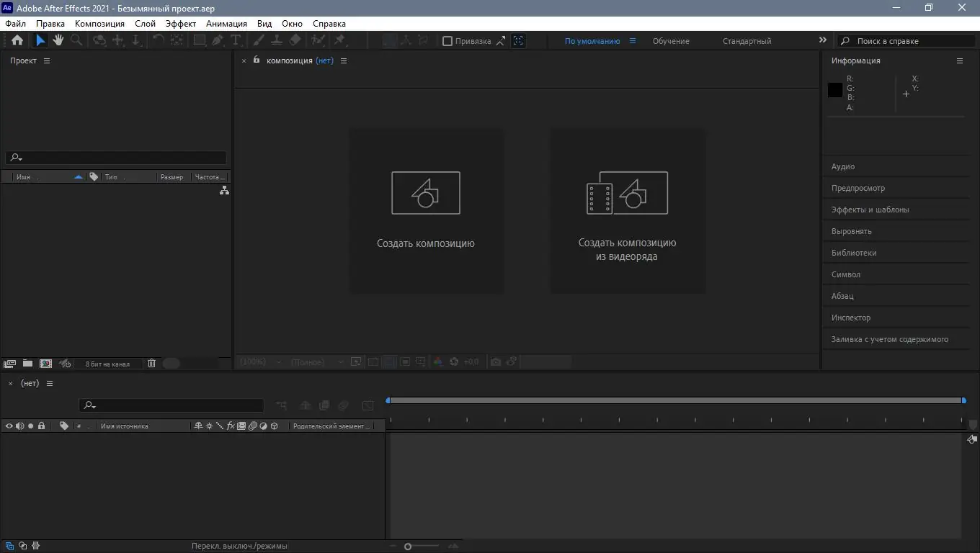980x553 pixels.
Task: Select the Hand tool in the toolbar
Action: click(x=58, y=40)
